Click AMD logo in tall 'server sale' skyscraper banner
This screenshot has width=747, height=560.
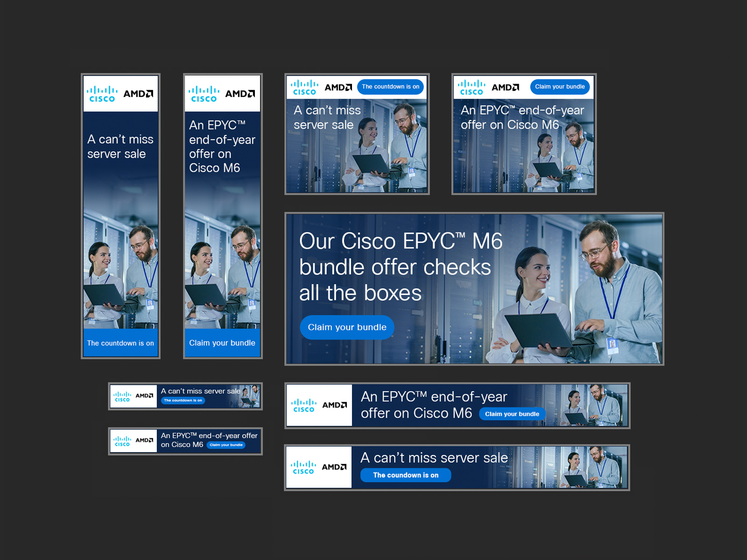(138, 94)
